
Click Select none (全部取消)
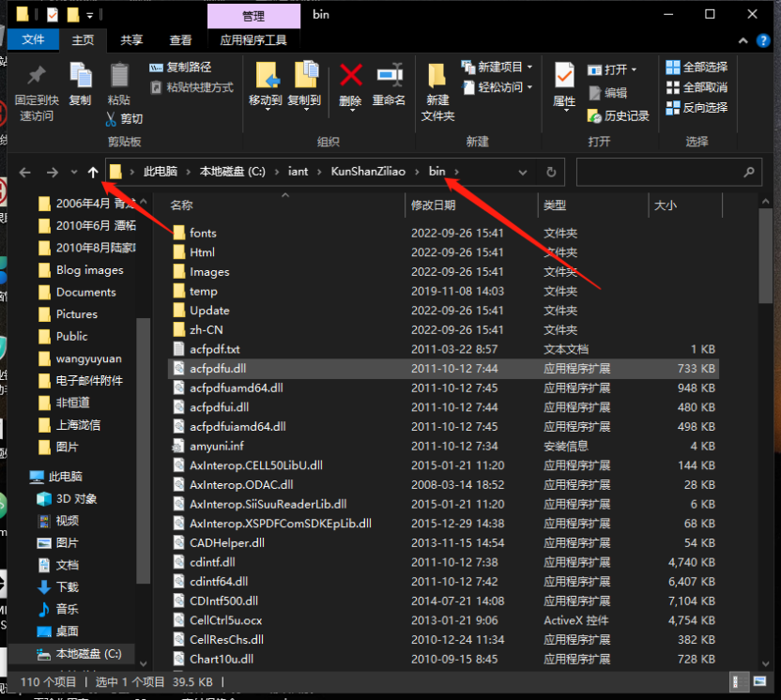697,87
